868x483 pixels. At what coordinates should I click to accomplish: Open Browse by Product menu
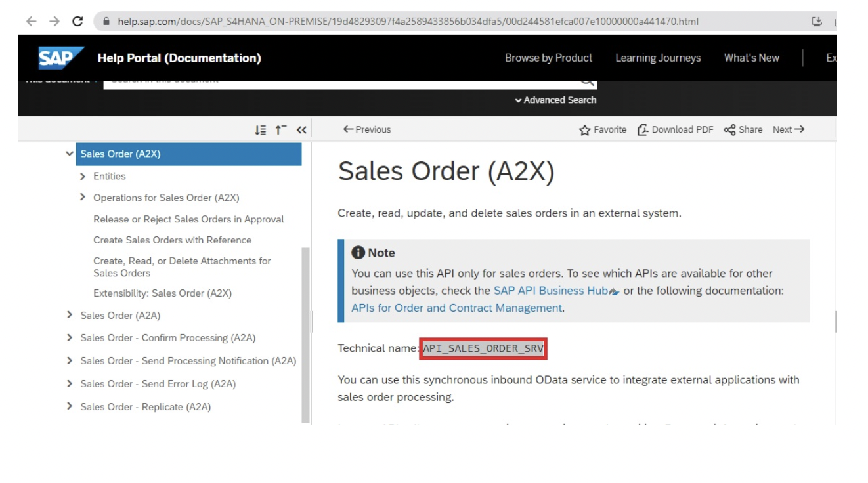[x=548, y=58]
